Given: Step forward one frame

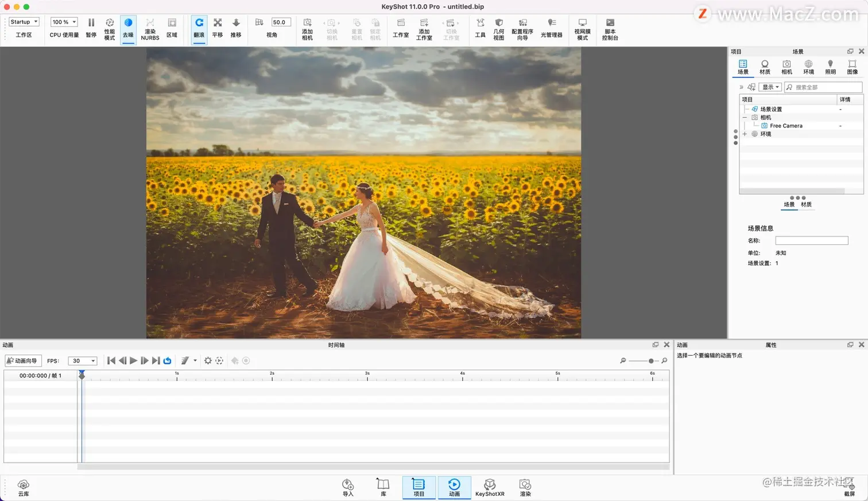Looking at the screenshot, I should coord(145,361).
